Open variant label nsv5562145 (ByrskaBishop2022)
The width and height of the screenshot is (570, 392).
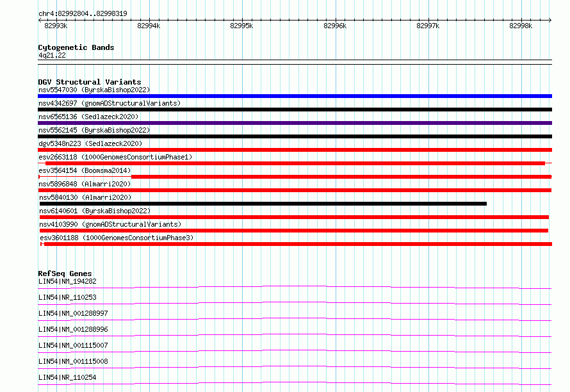pyautogui.click(x=94, y=130)
